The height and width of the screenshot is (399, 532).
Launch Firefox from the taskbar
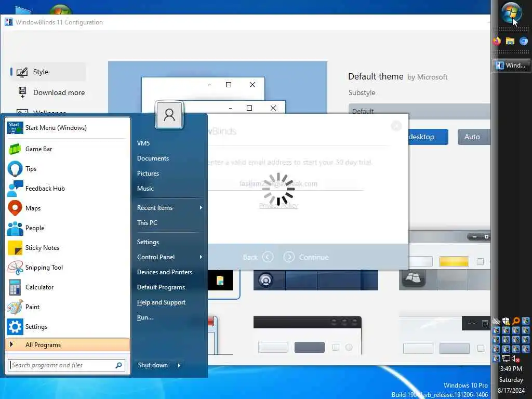[497, 41]
